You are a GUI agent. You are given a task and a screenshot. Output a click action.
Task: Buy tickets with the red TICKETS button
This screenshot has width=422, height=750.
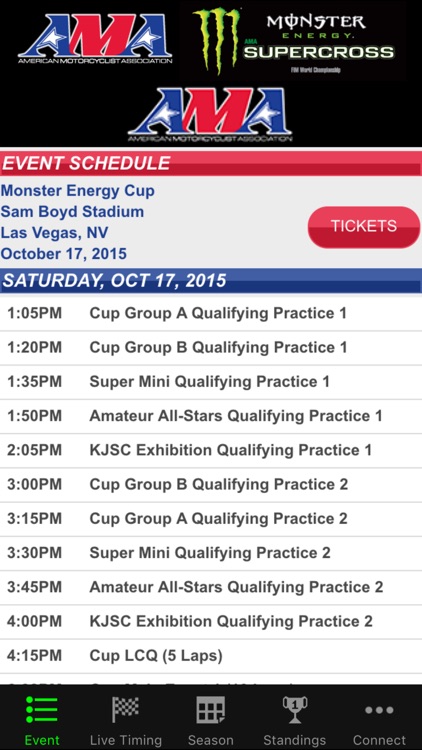click(x=364, y=227)
